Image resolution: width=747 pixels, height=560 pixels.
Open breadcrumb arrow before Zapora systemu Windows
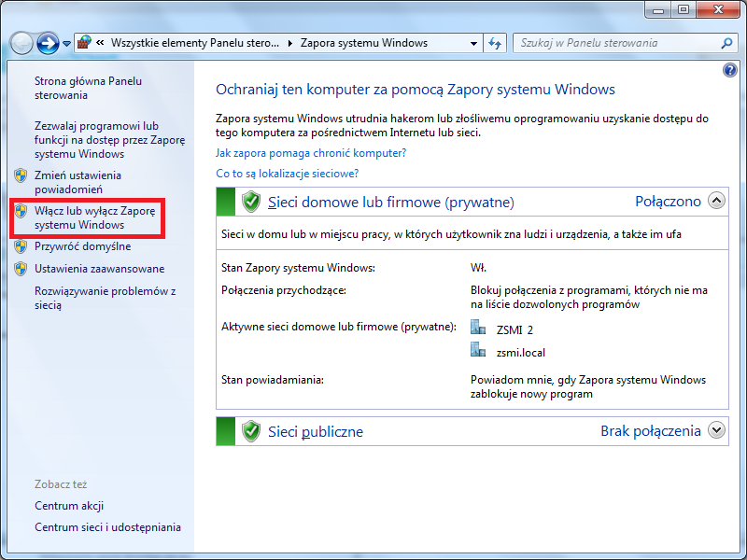click(x=290, y=43)
